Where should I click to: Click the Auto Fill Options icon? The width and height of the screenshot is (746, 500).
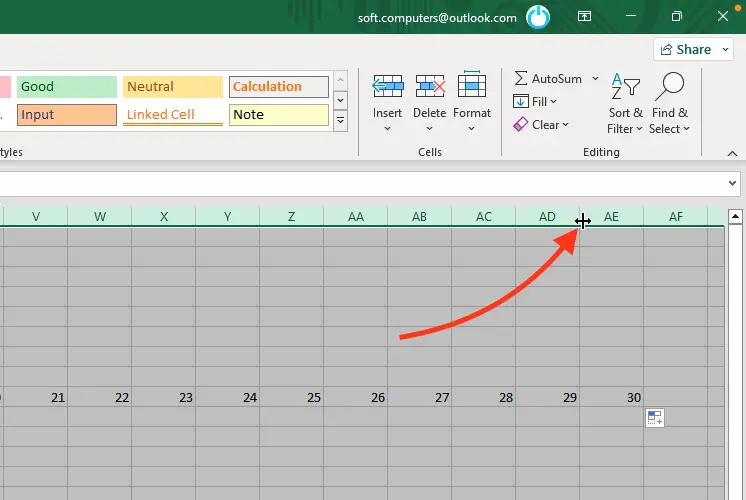(x=655, y=418)
